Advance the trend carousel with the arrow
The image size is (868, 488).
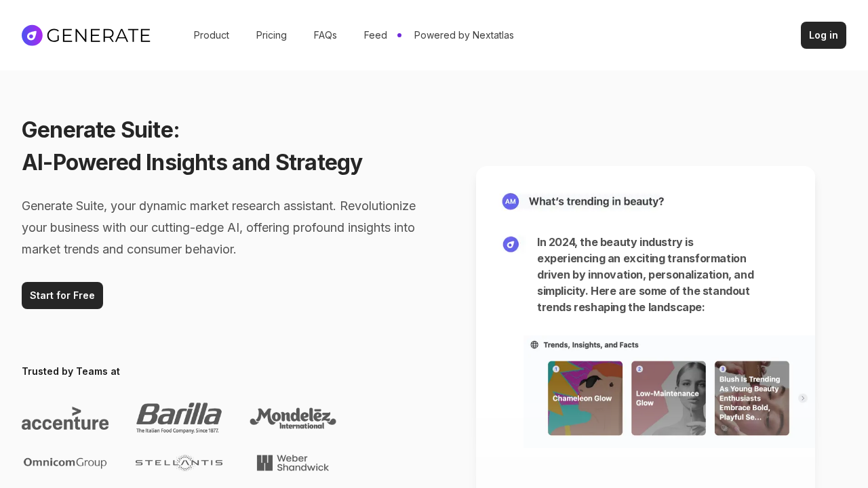pos(802,398)
